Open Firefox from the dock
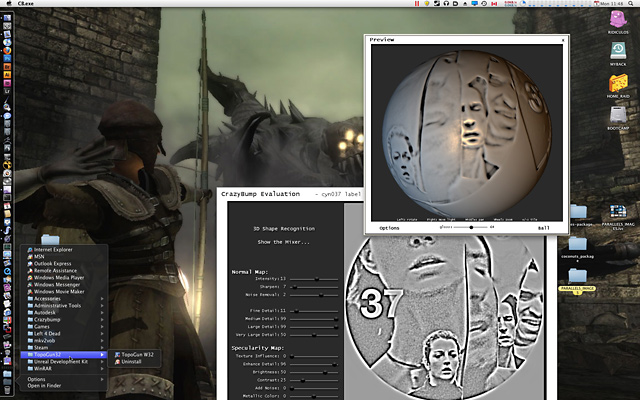Viewport: 640px width, 400px height. [7, 51]
